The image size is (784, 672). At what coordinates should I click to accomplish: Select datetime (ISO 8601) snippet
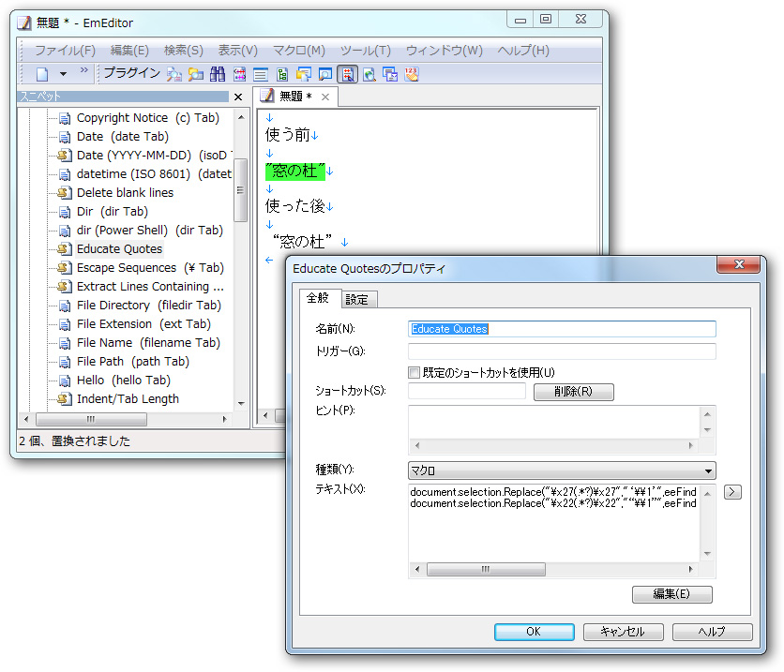(154, 174)
